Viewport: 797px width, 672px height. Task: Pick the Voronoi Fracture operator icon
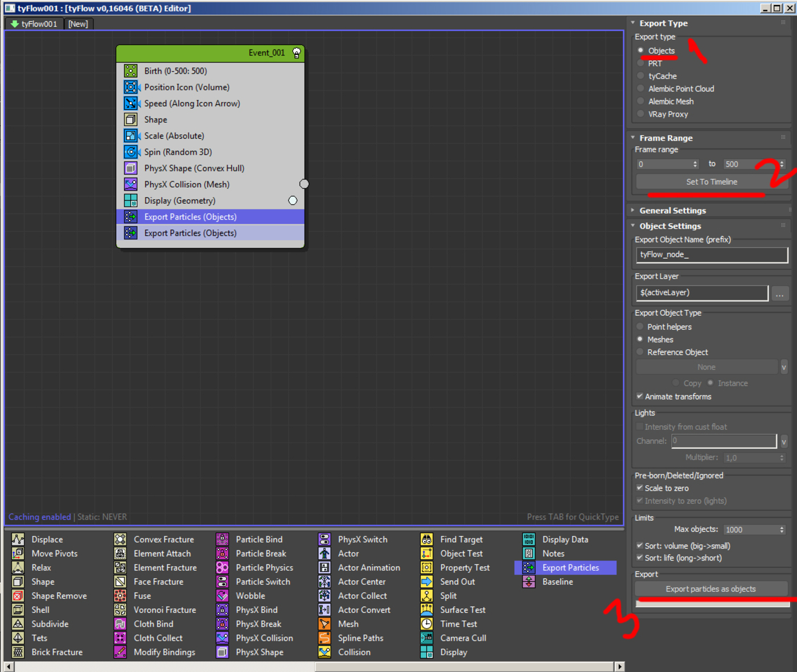click(120, 610)
